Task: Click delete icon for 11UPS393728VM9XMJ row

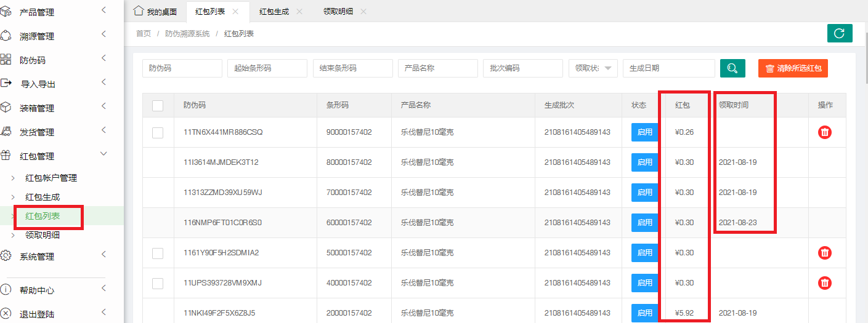Action: [x=824, y=283]
